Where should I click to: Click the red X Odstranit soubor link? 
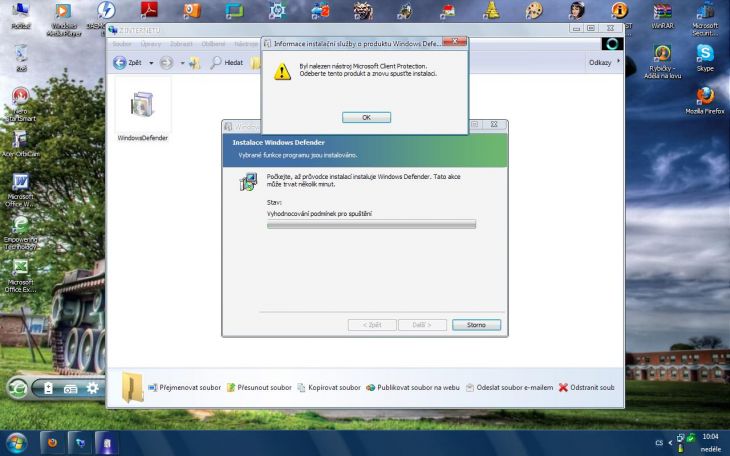pos(587,388)
